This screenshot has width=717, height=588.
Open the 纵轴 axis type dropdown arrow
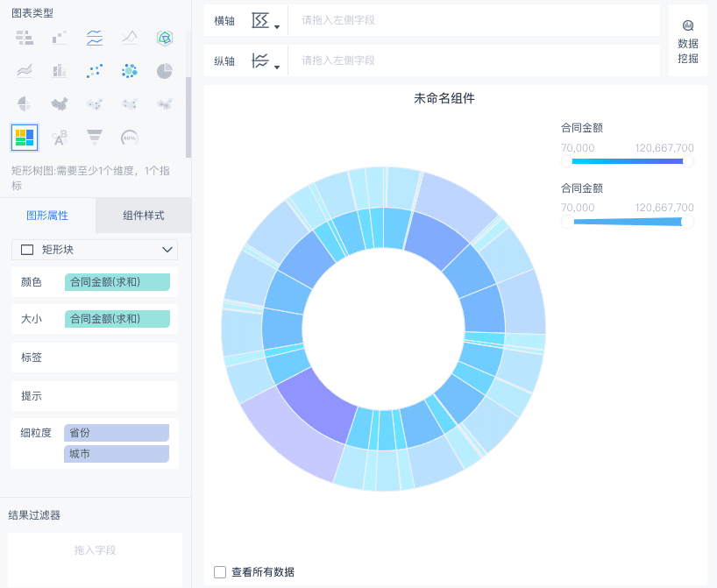[277, 67]
